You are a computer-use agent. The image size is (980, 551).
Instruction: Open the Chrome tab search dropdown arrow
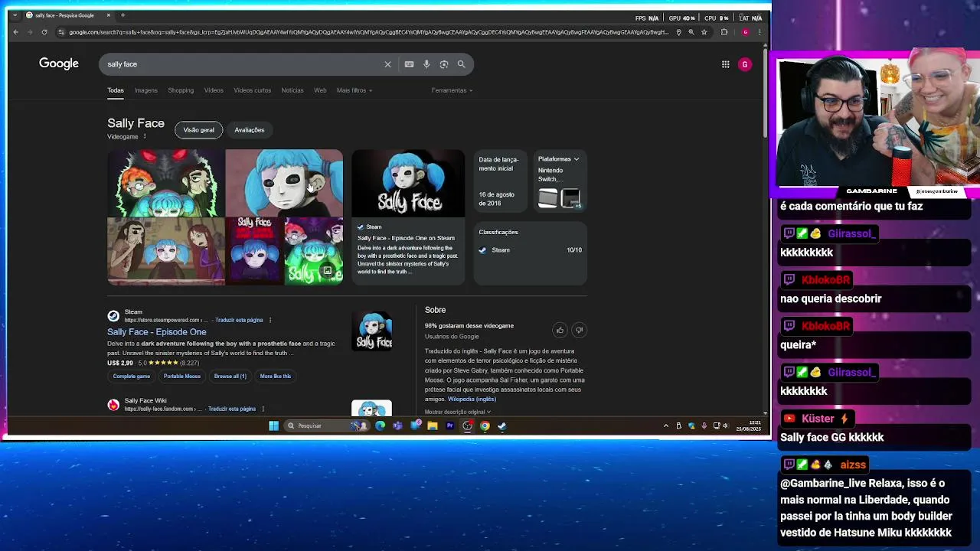(x=15, y=15)
